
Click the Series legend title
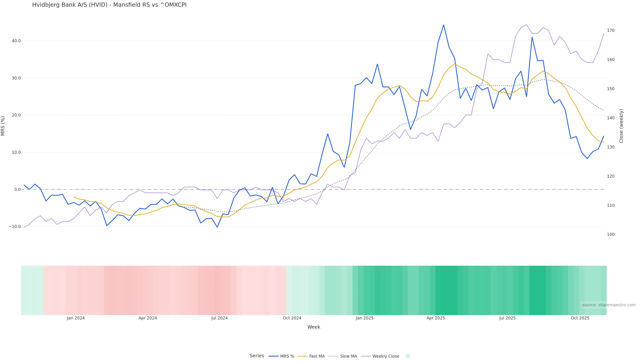pos(257,356)
